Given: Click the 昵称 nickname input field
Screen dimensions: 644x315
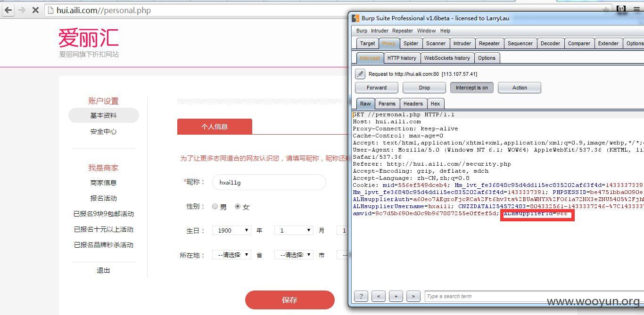Looking at the screenshot, I should [x=269, y=182].
